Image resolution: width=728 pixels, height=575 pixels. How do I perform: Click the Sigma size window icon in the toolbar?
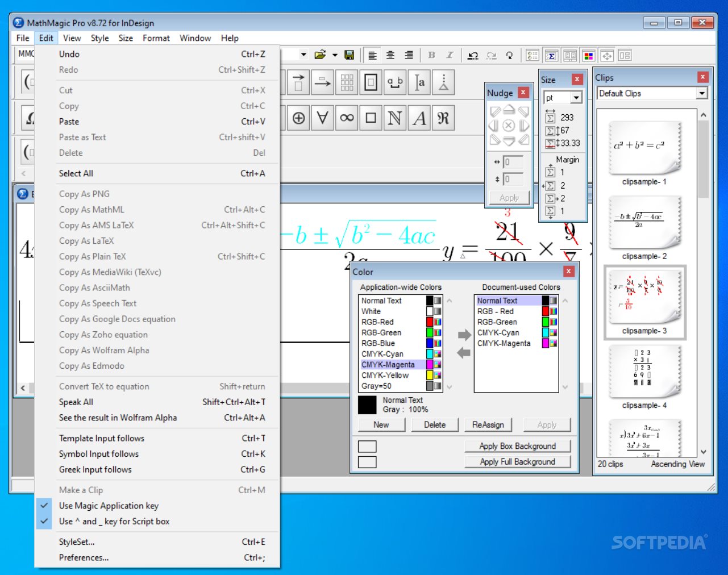[551, 56]
